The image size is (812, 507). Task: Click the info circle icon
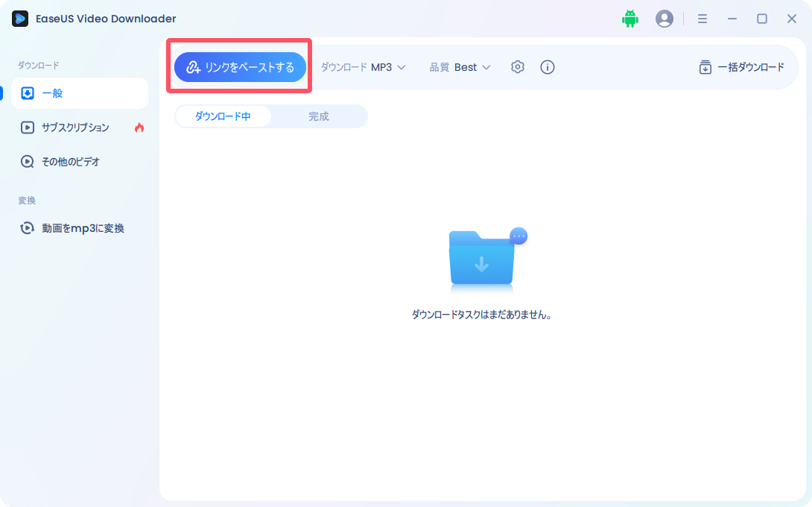pos(548,67)
